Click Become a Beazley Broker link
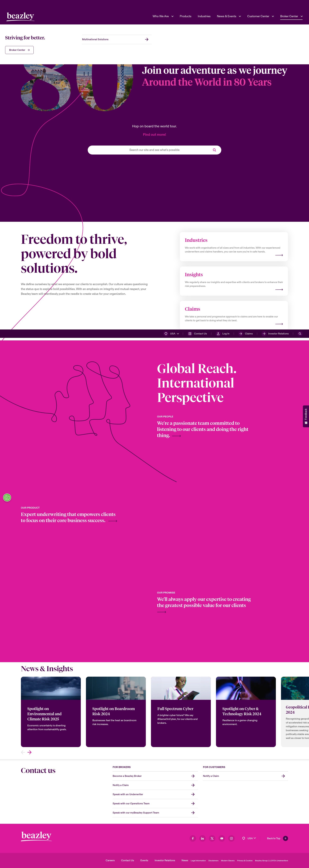 (127, 776)
